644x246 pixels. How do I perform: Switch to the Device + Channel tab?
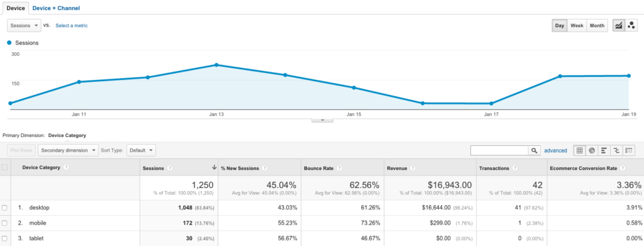56,8
